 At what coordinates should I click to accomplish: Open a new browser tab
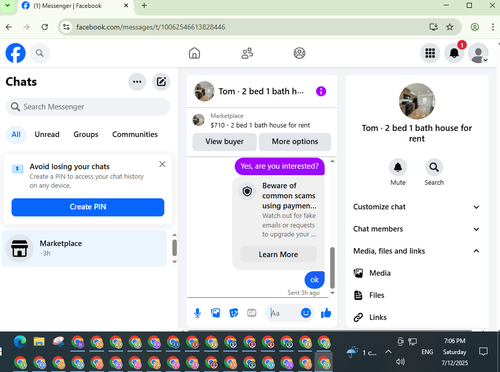point(144,6)
